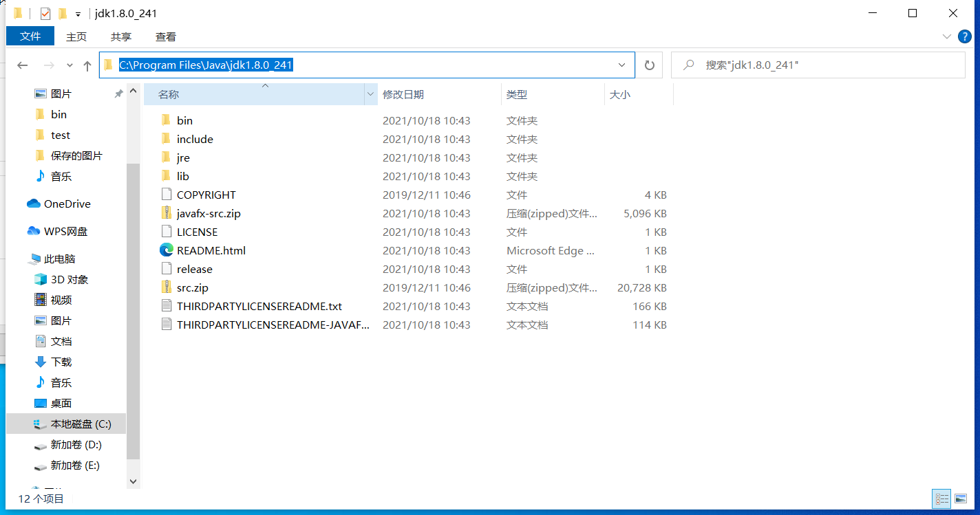Open pinned 图片 in quick access
Screen dimensions: 980x515
point(53,94)
